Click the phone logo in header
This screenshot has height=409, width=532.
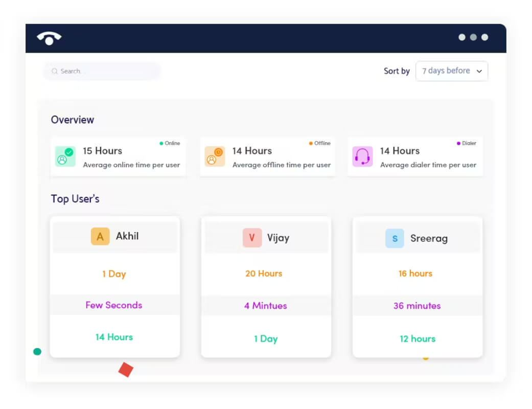(x=49, y=38)
